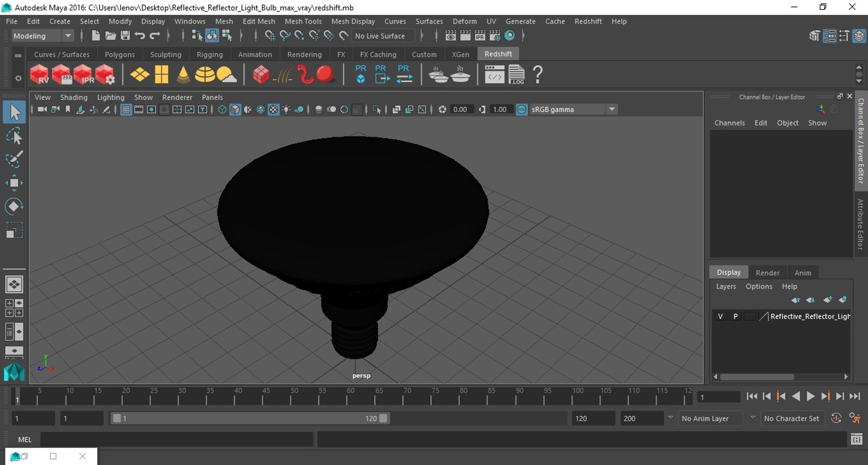Image resolution: width=868 pixels, height=465 pixels.
Task: Select the Rotate tool in toolbox
Action: pyautogui.click(x=14, y=206)
